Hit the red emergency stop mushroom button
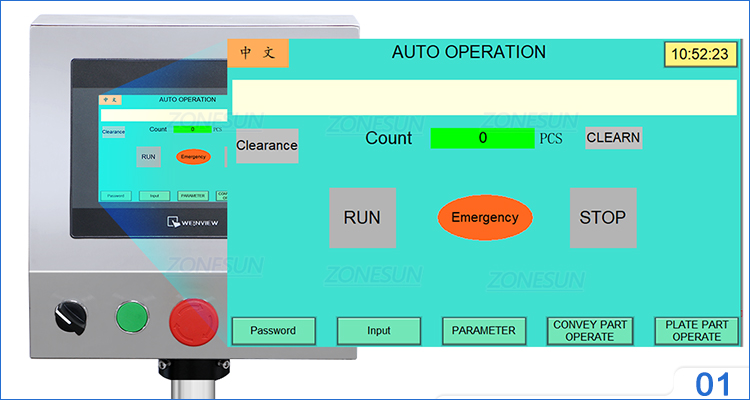This screenshot has width=750, height=400. point(194,320)
